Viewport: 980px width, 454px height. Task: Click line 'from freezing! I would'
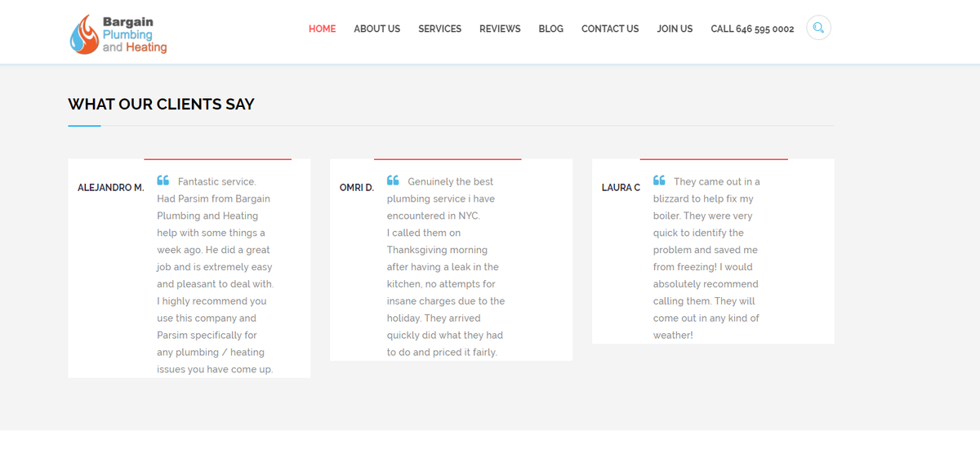coord(703,267)
